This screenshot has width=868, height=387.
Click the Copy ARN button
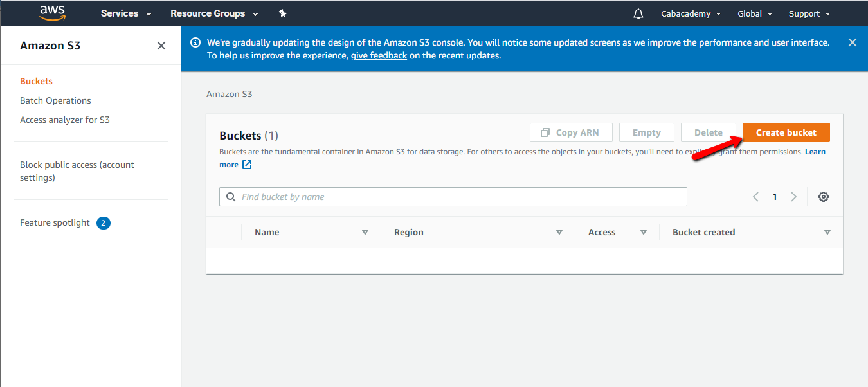571,132
